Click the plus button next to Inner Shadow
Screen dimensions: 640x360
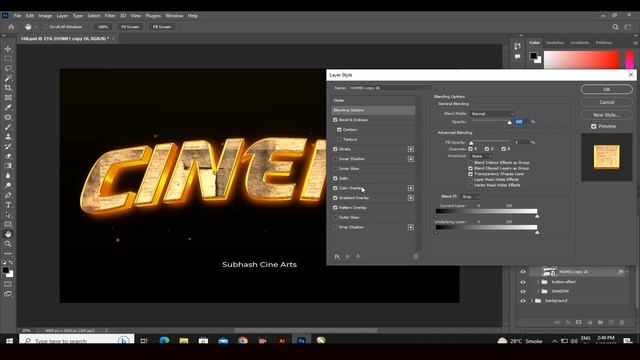[411, 159]
